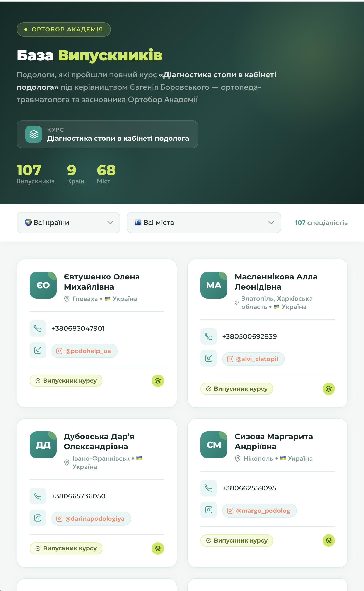Screen dimensions: 364x591
Task: Click the chevron arrow in the Всі країни filter
Action: [x=110, y=222]
